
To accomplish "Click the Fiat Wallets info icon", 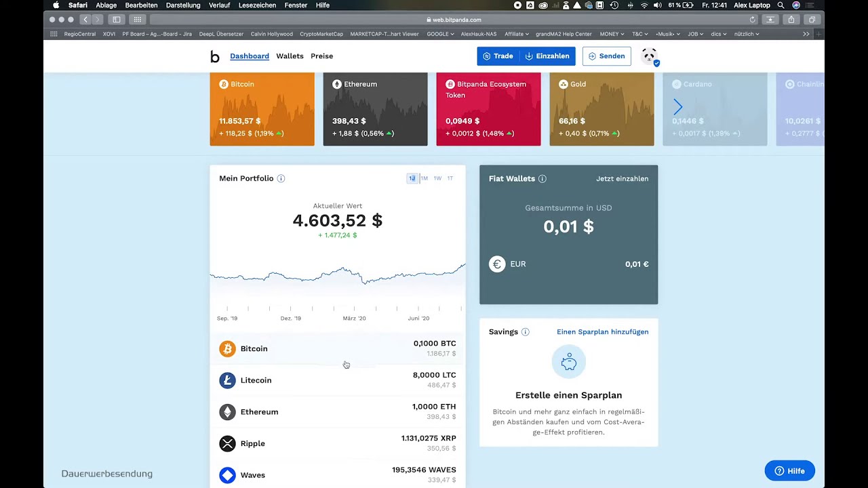I will [542, 178].
